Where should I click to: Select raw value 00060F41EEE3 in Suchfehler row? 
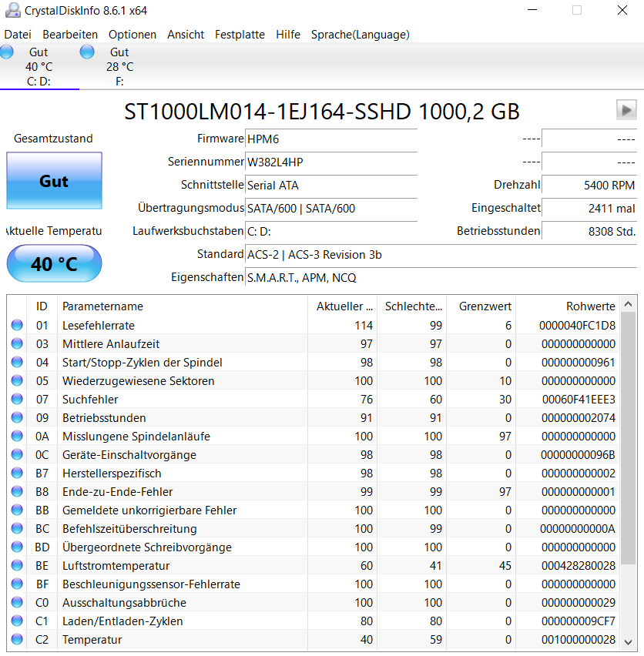(579, 400)
